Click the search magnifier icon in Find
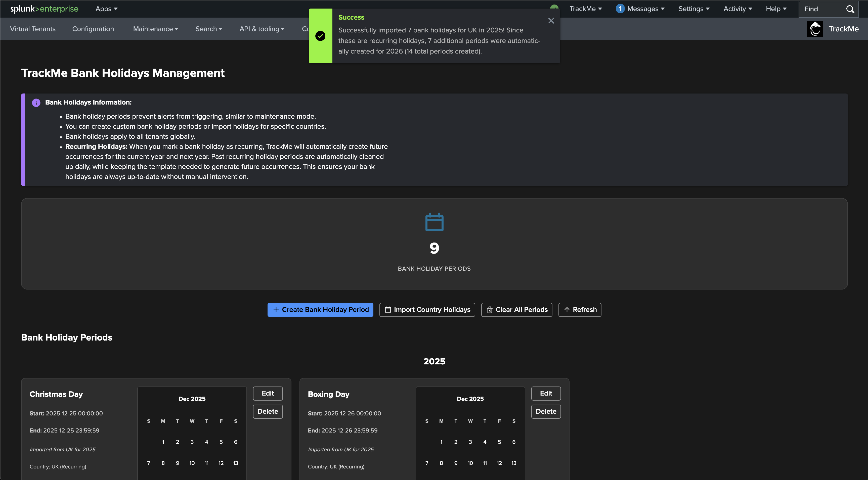 coord(850,9)
